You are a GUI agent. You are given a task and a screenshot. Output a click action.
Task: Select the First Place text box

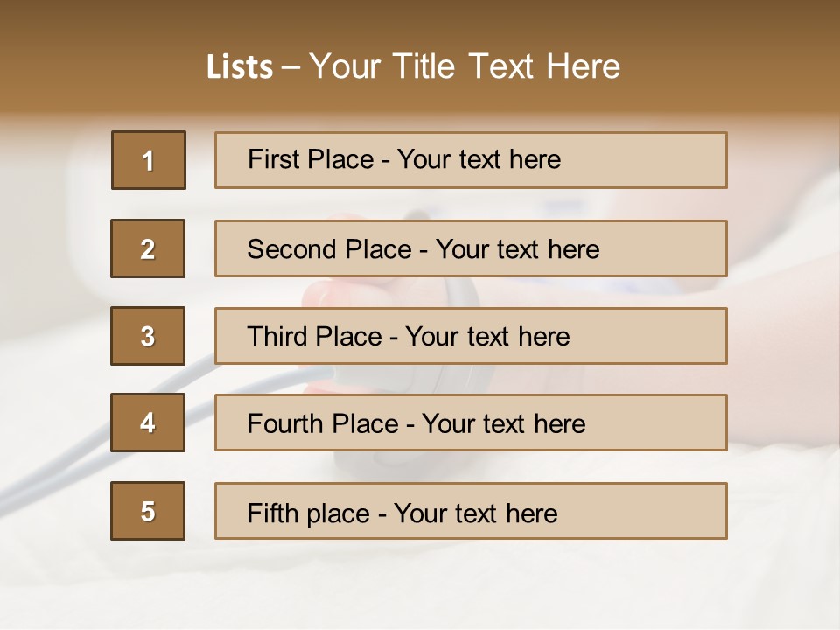[471, 160]
